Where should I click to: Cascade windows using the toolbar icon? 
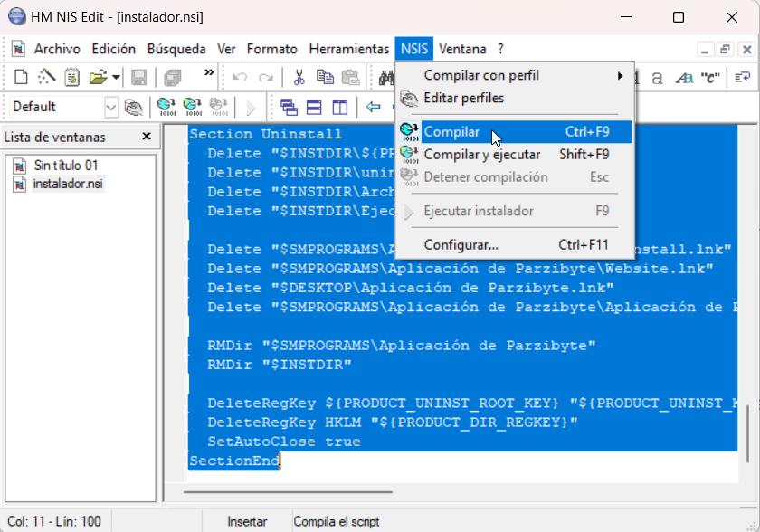tap(289, 107)
